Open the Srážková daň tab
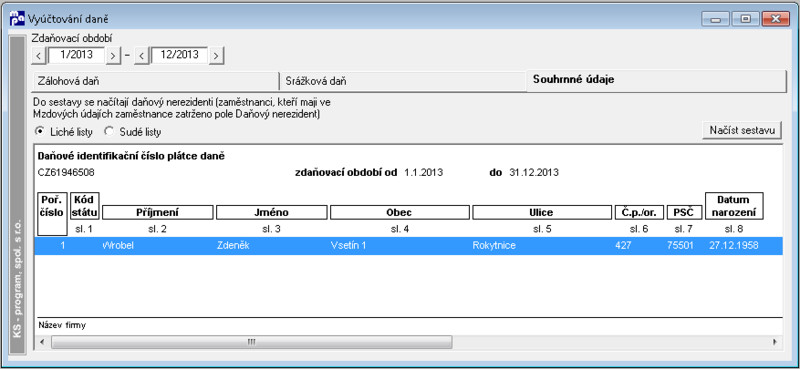The image size is (800, 369). point(403,81)
